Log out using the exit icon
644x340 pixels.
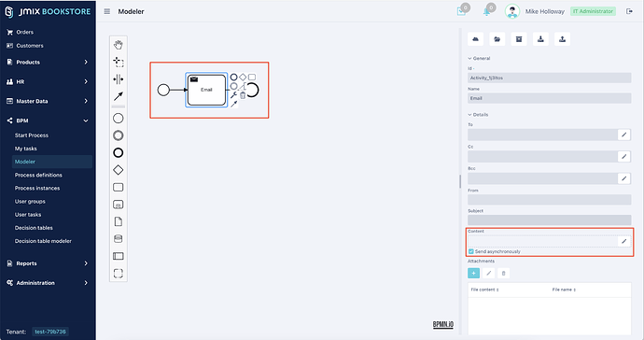tap(629, 11)
